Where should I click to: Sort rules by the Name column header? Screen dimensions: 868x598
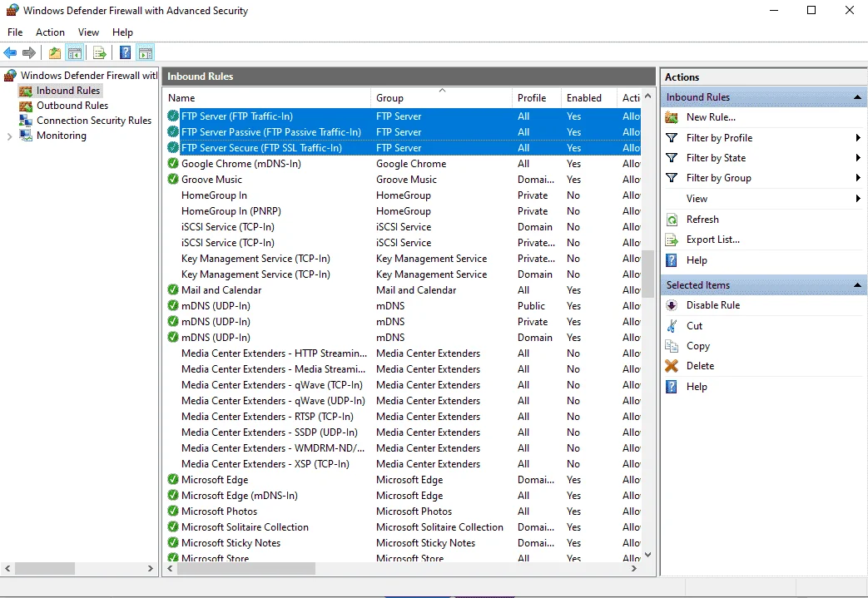(x=268, y=98)
